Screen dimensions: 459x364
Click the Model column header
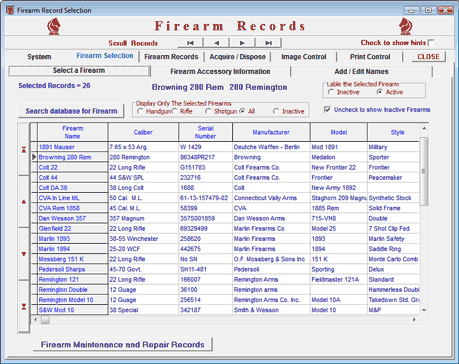(x=339, y=132)
